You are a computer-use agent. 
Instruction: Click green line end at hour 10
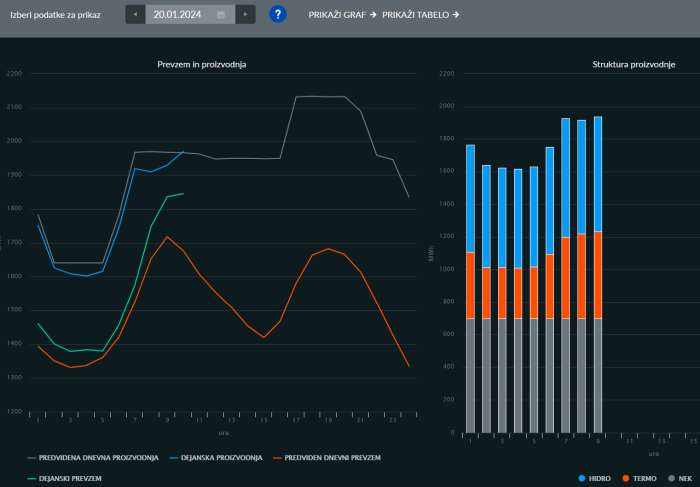tap(183, 193)
